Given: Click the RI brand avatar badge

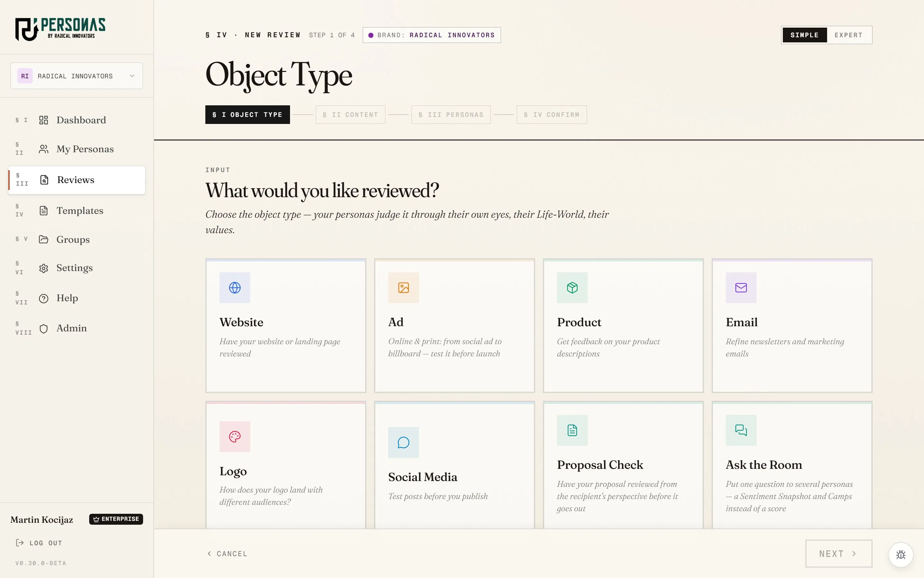Looking at the screenshot, I should click(x=25, y=76).
